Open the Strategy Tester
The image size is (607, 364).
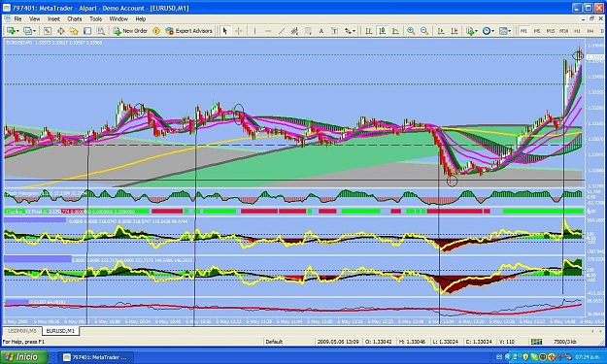pos(101,31)
